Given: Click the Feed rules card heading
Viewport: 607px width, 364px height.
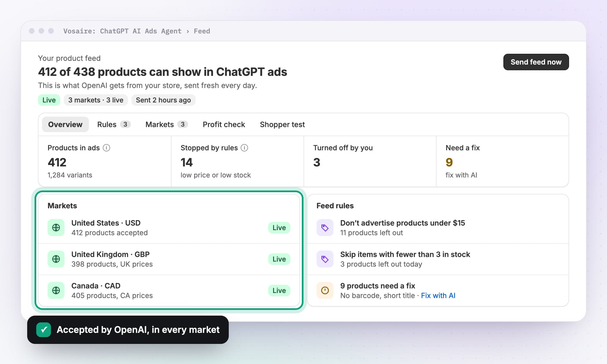Looking at the screenshot, I should pos(335,206).
